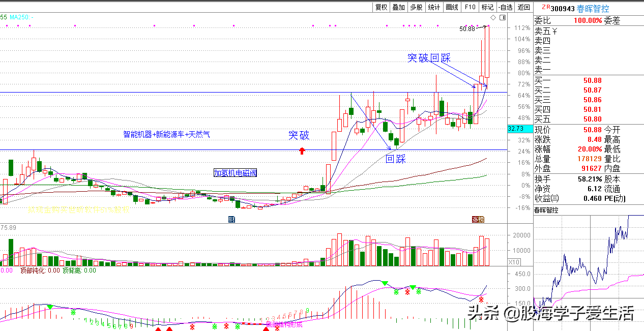Image resolution: width=644 pixels, height=331 pixels.
Task: Click the X10 volume scale indicator
Action: pos(515,262)
